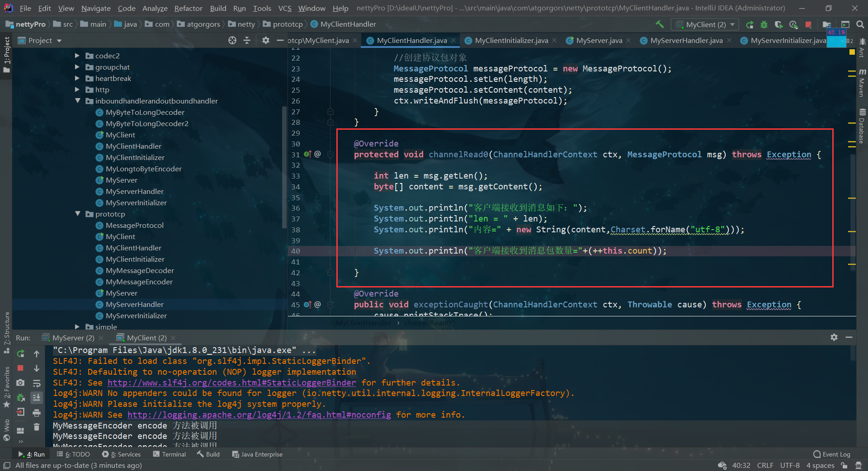Open the slf4j StaticLoggerBinder link

(x=231, y=382)
